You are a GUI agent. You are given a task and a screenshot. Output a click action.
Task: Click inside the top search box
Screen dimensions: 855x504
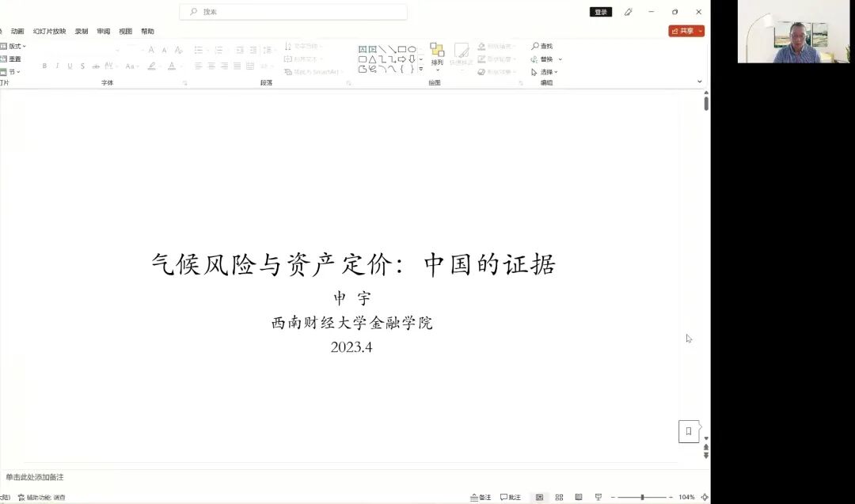tap(293, 12)
